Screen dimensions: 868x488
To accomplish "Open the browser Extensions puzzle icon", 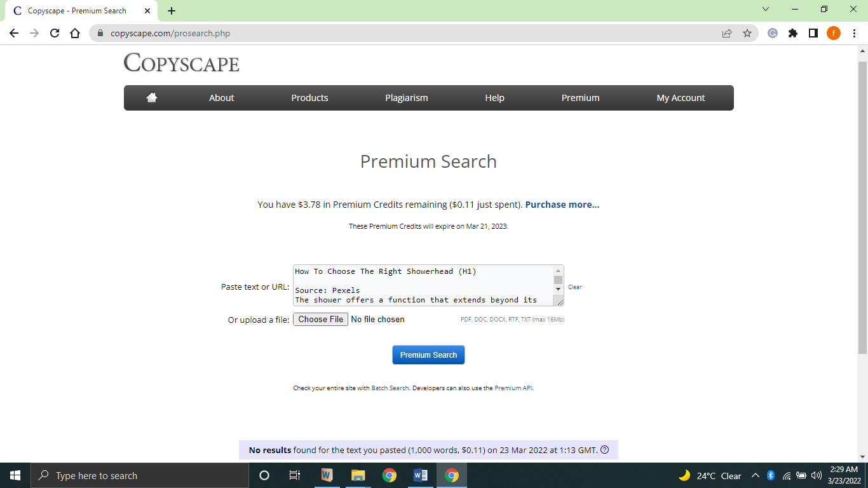I will 793,33.
